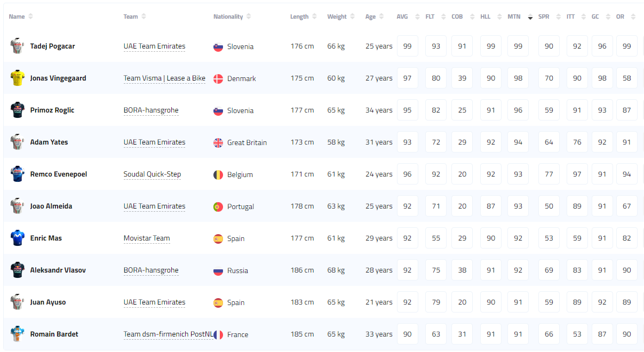
Task: Click the Portugal flag icon
Action: pyautogui.click(x=218, y=206)
